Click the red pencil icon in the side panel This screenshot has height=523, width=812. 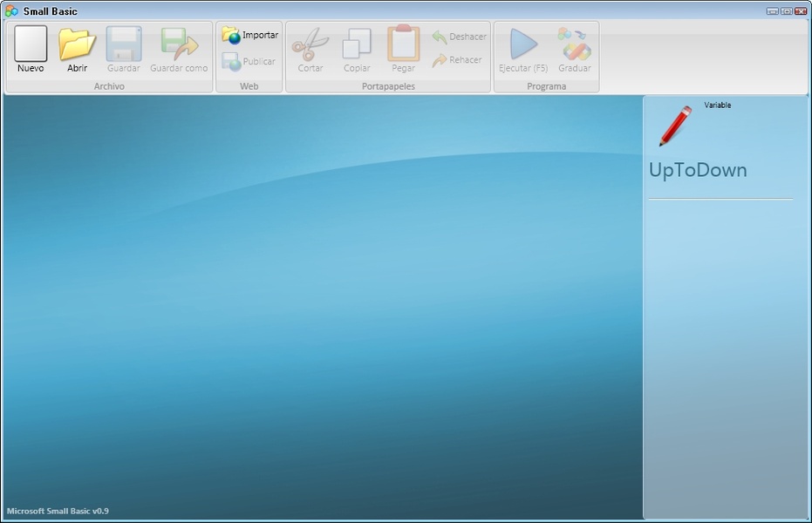[x=675, y=126]
